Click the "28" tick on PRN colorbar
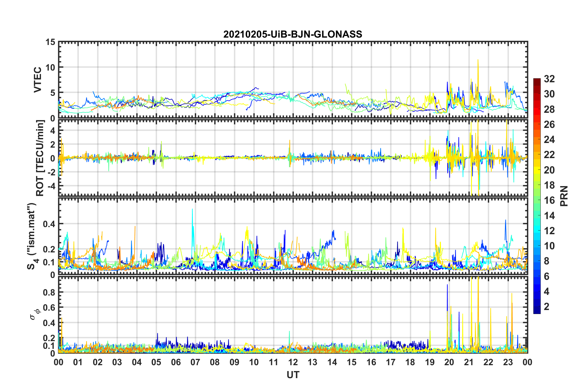This screenshot has width=586, height=392. pyautogui.click(x=549, y=109)
